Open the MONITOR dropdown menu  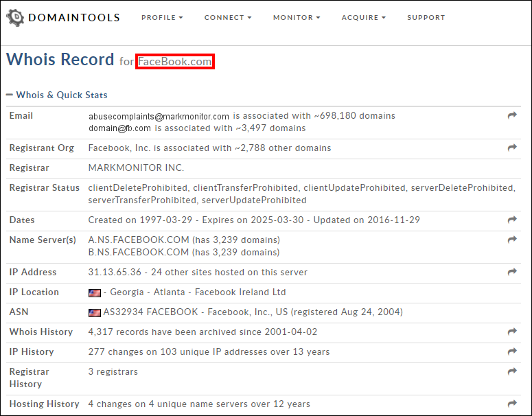coord(297,17)
